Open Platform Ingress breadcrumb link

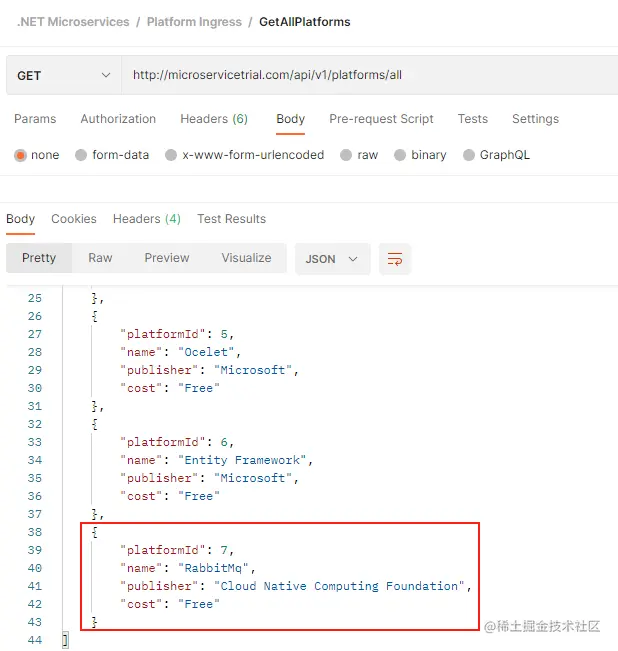pyautogui.click(x=194, y=22)
